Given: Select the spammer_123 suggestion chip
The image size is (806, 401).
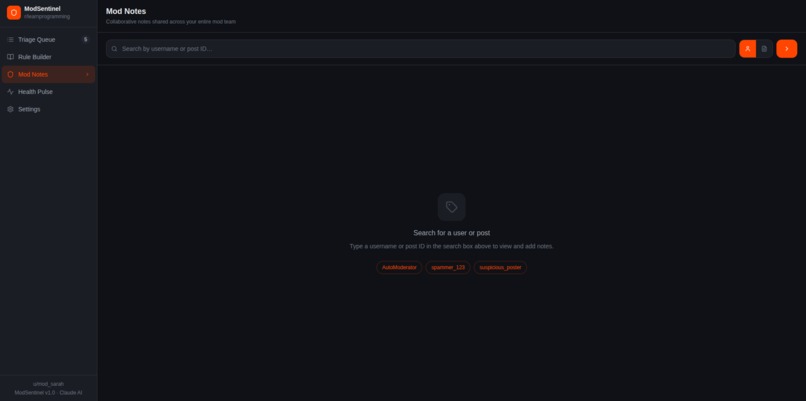Looking at the screenshot, I should coord(448,267).
